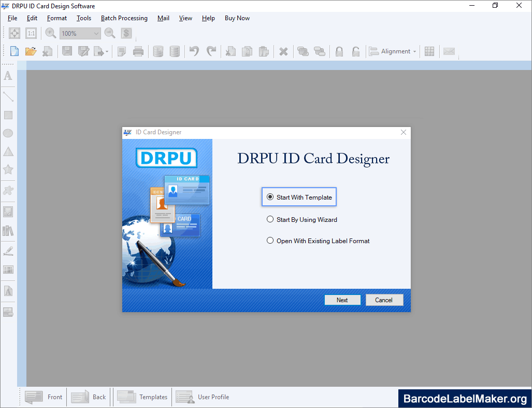Click the Fit to Window zoom icon

(x=15, y=33)
